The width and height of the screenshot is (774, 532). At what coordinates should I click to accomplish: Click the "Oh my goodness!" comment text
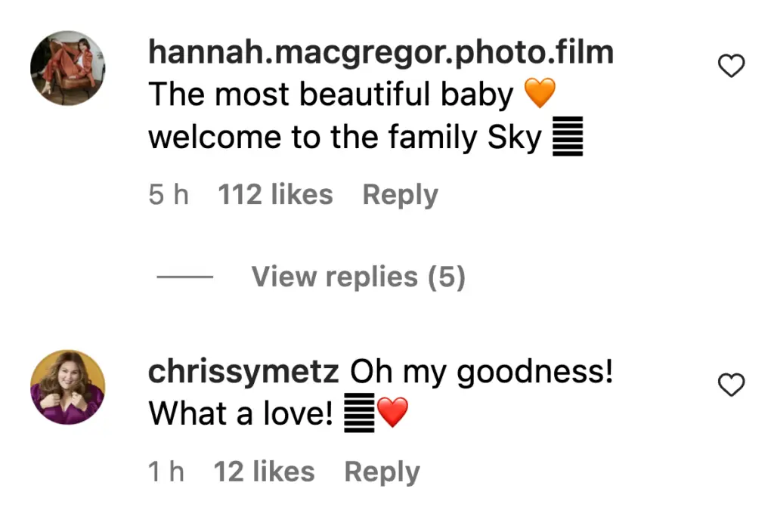coord(481,372)
